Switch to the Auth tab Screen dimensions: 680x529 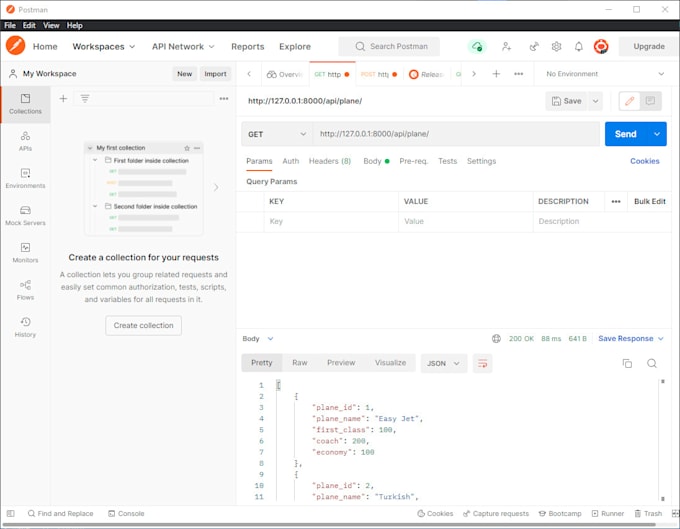click(291, 161)
